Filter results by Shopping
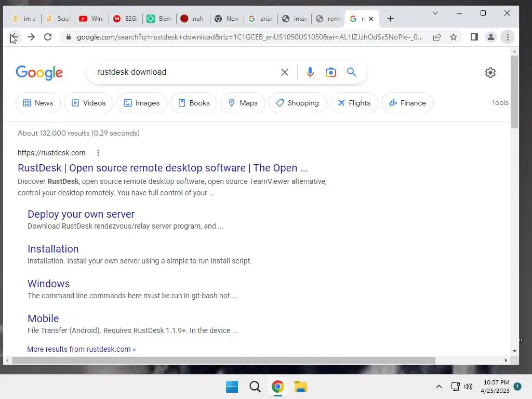532x399 pixels. tap(298, 103)
